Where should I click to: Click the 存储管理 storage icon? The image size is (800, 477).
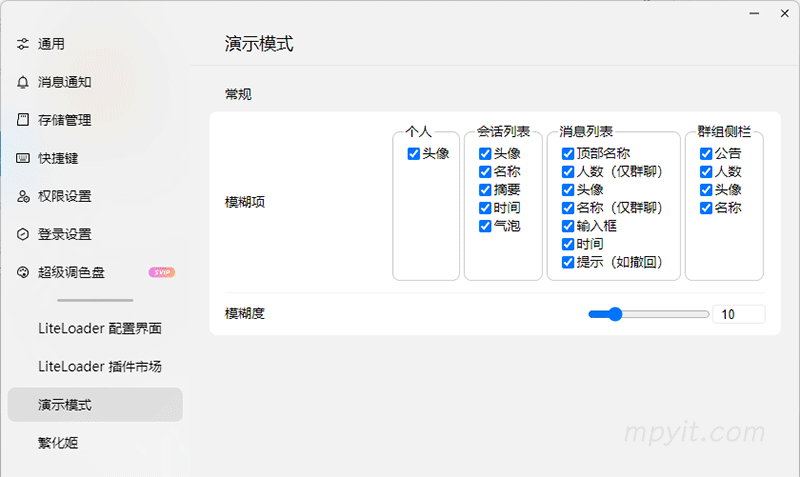22,120
